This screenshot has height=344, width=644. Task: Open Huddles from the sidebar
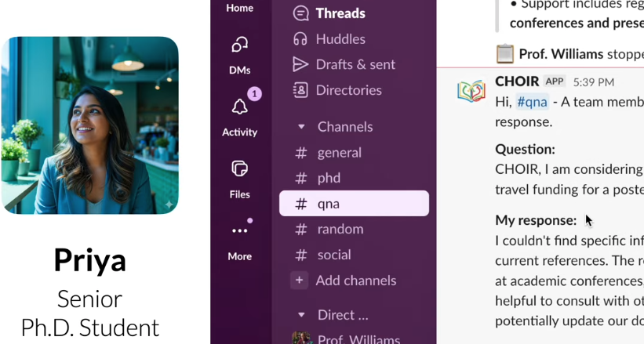coord(340,38)
